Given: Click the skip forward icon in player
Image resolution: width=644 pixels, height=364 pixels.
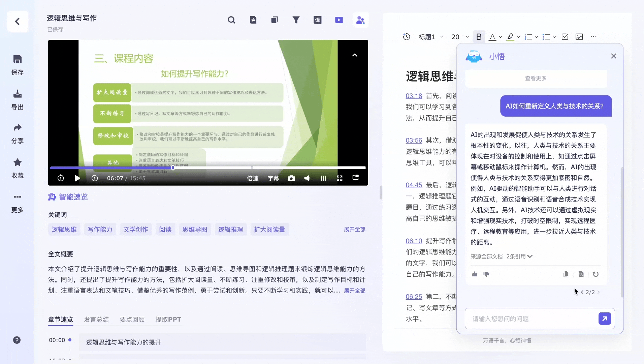Looking at the screenshot, I should 95,178.
